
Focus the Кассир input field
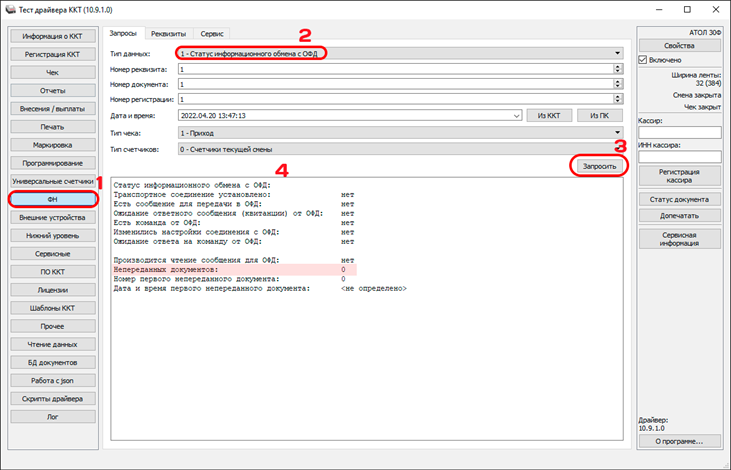click(679, 132)
